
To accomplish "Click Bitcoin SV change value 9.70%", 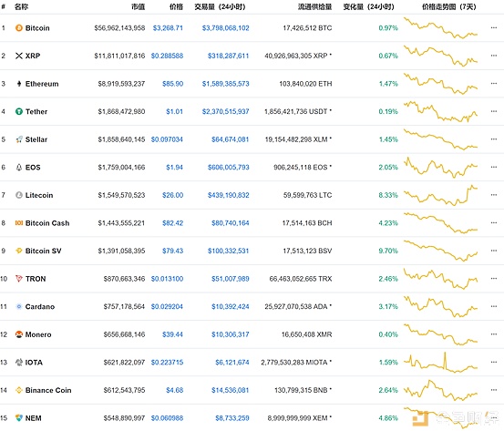I will click(388, 251).
